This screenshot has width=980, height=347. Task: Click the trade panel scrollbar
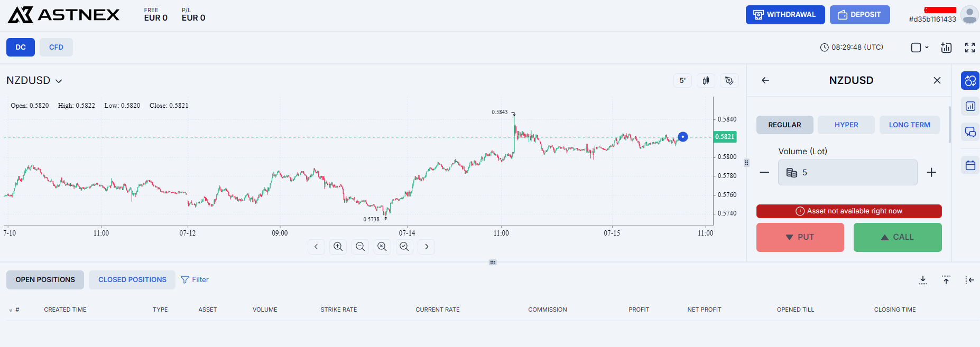pos(950,125)
